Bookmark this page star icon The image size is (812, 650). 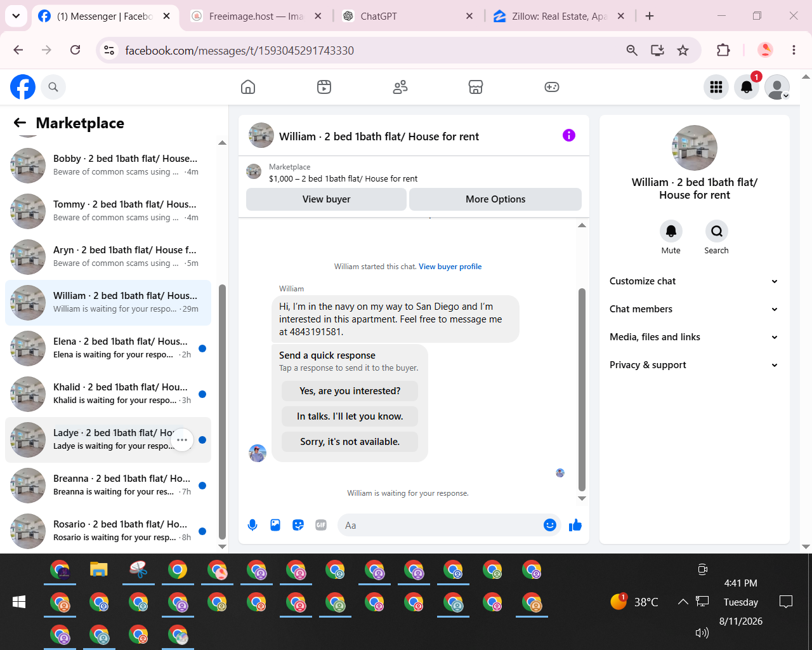(x=683, y=50)
